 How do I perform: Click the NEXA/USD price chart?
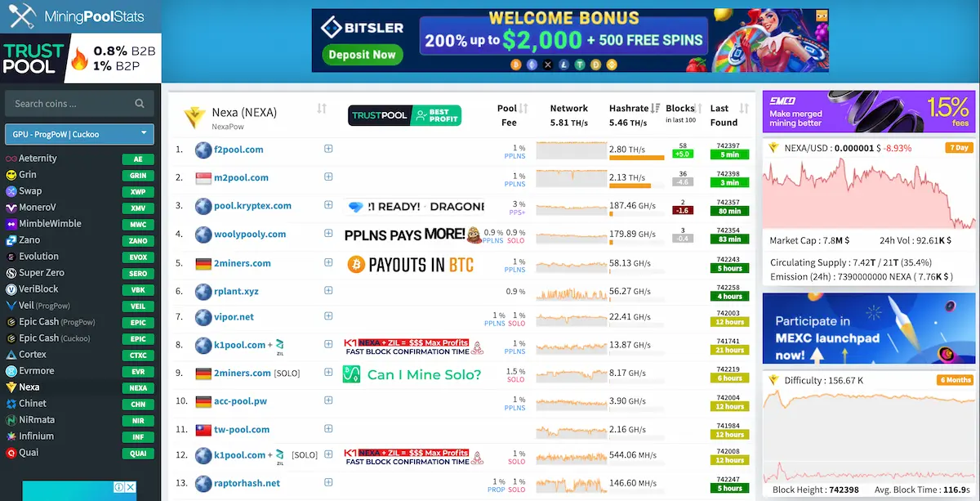(870, 192)
